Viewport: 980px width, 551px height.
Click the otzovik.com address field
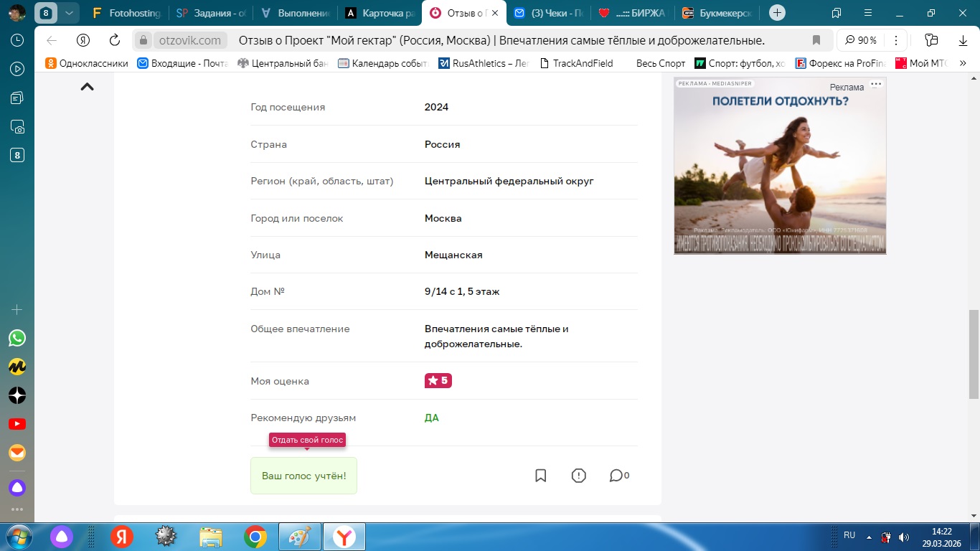pyautogui.click(x=189, y=40)
